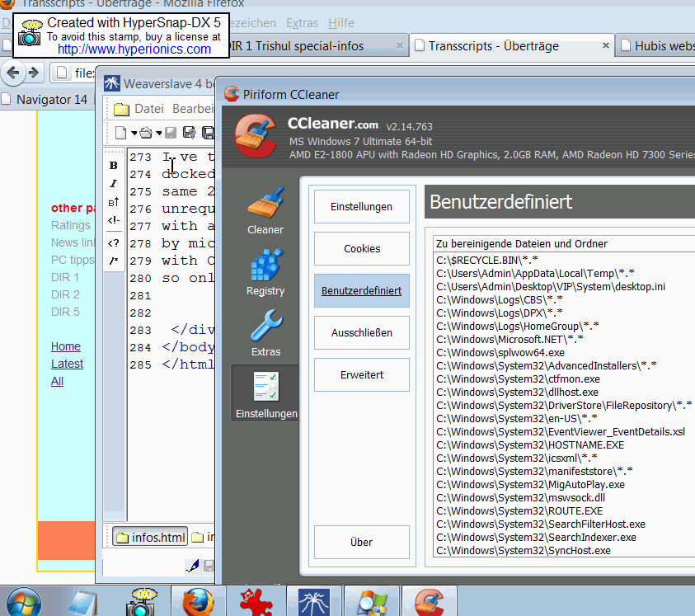Open the Windows Start orb
695x616 pixels.
click(24, 603)
